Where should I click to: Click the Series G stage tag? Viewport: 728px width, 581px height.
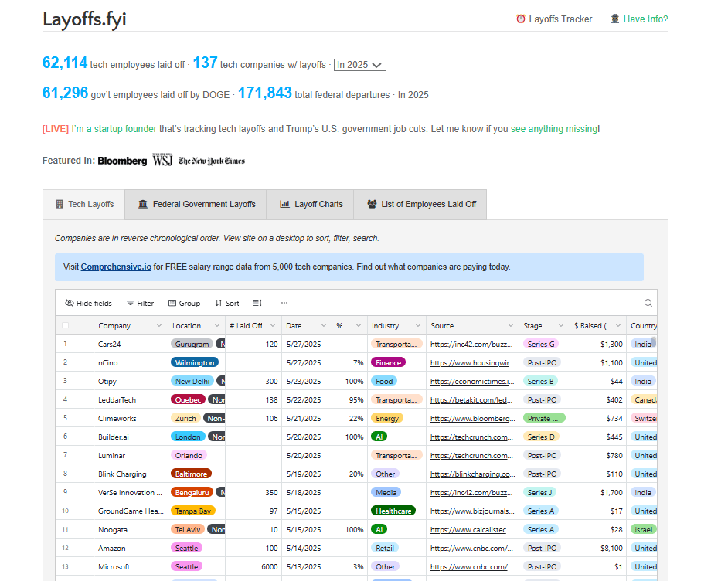click(541, 345)
